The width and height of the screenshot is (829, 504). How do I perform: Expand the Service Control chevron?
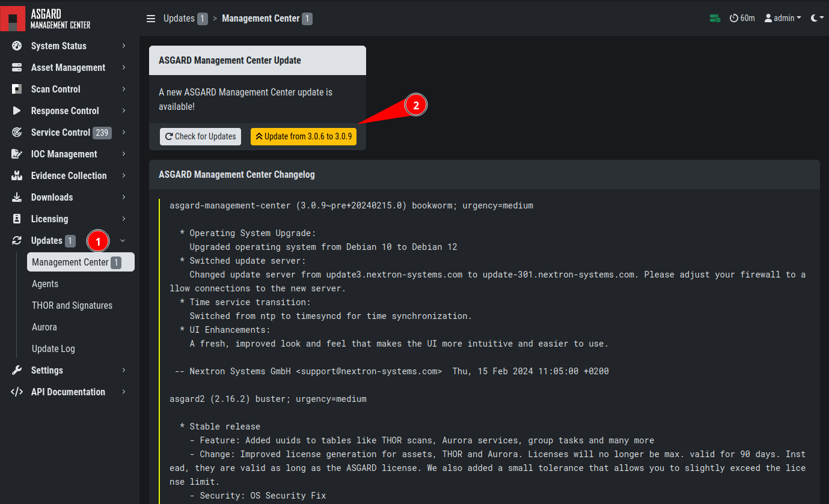[123, 132]
